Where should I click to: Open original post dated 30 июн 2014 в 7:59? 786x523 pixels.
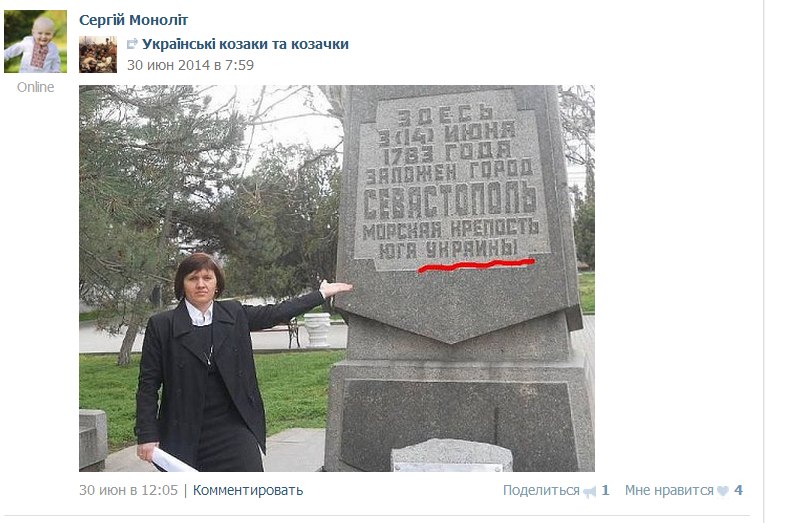point(190,65)
